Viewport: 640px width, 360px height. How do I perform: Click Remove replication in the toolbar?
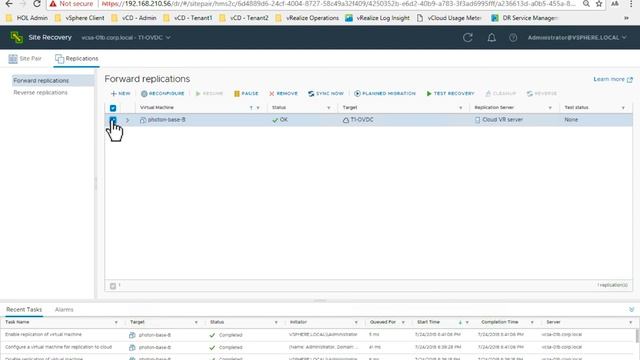[x=283, y=93]
